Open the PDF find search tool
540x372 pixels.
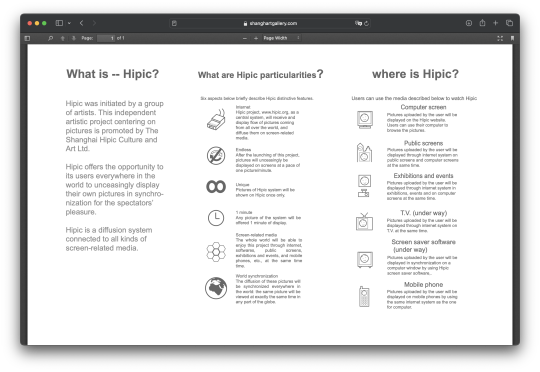[51, 38]
